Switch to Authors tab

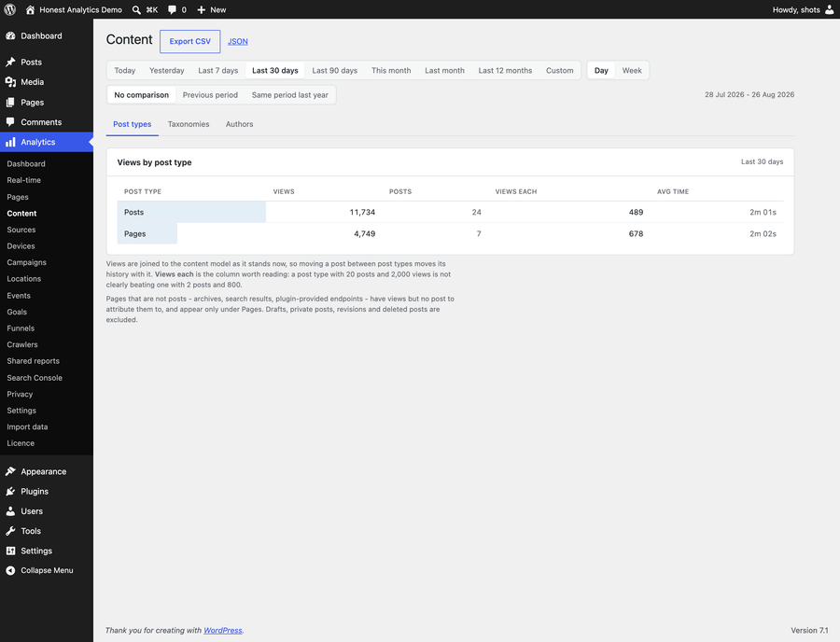pyautogui.click(x=240, y=124)
